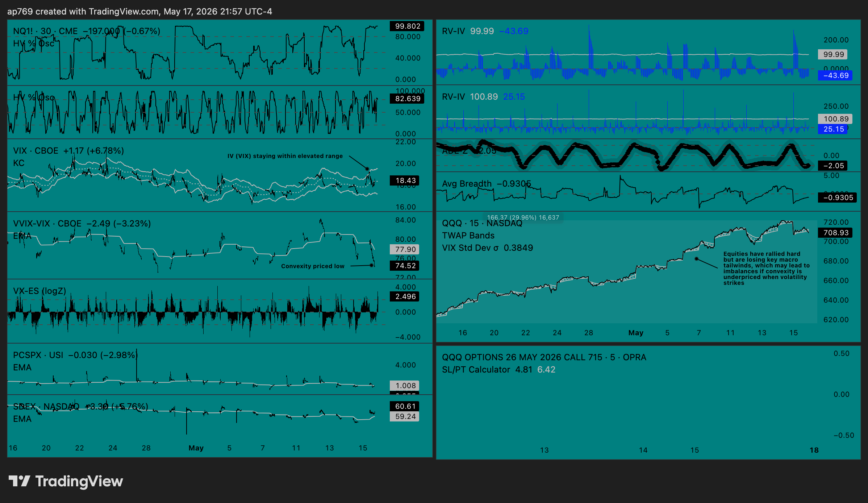Image resolution: width=868 pixels, height=503 pixels.
Task: Select the 'Convexity priced low' annotation
Action: (x=313, y=266)
